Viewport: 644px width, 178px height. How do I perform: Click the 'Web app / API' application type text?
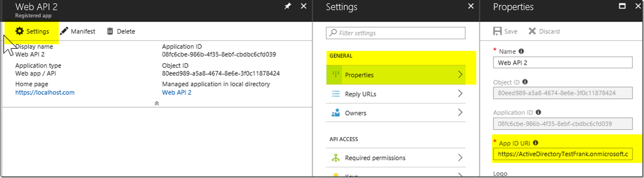click(36, 74)
